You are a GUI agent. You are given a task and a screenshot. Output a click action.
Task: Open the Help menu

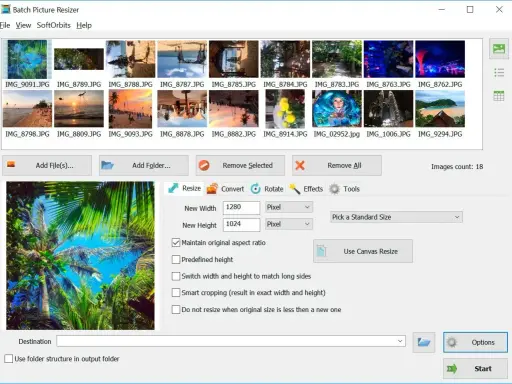point(84,25)
